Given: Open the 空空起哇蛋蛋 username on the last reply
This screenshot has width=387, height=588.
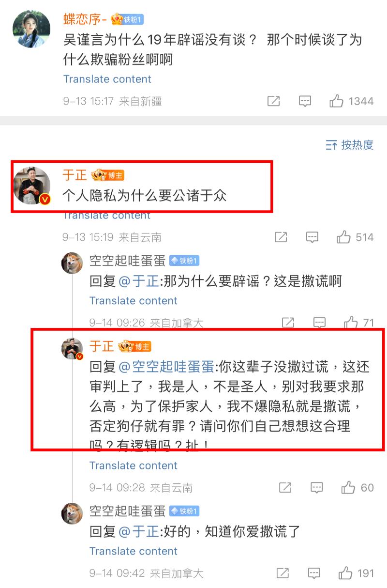Looking at the screenshot, I should [128, 511].
